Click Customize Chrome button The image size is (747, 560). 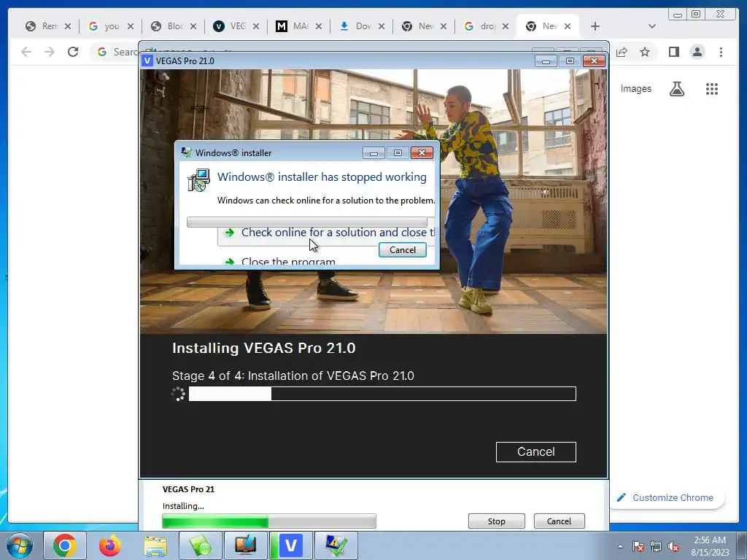pos(667,497)
